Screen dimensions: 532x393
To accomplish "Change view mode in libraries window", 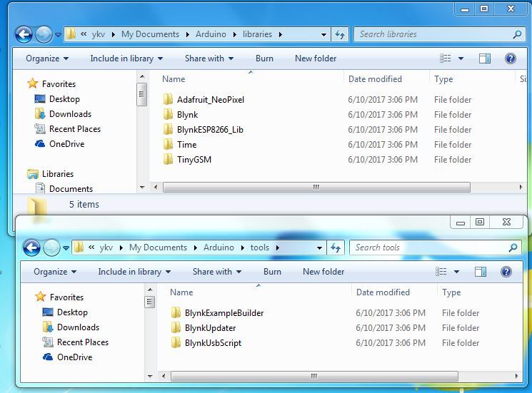I will tap(445, 58).
